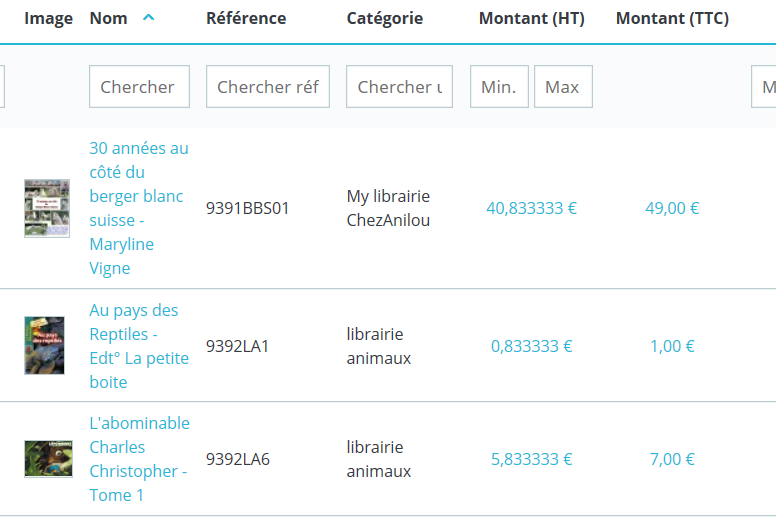Sort products by Référence column
This screenshot has height=520, width=776.
click(246, 18)
